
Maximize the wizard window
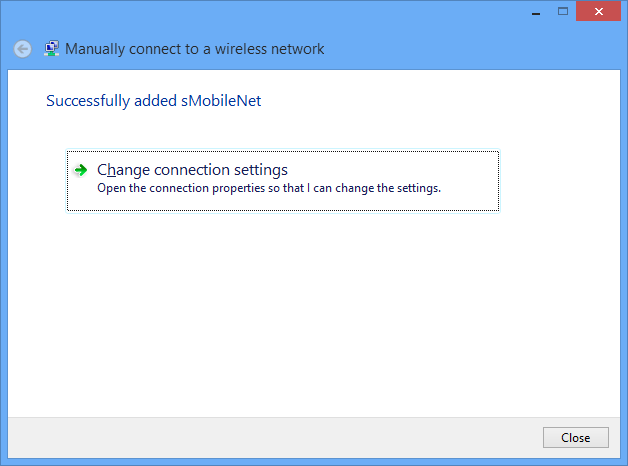(x=562, y=11)
